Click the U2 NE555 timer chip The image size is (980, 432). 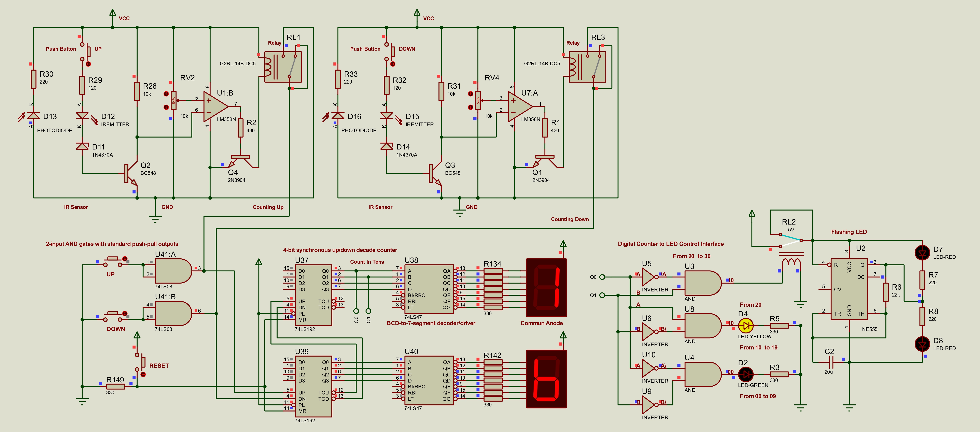pyautogui.click(x=849, y=289)
